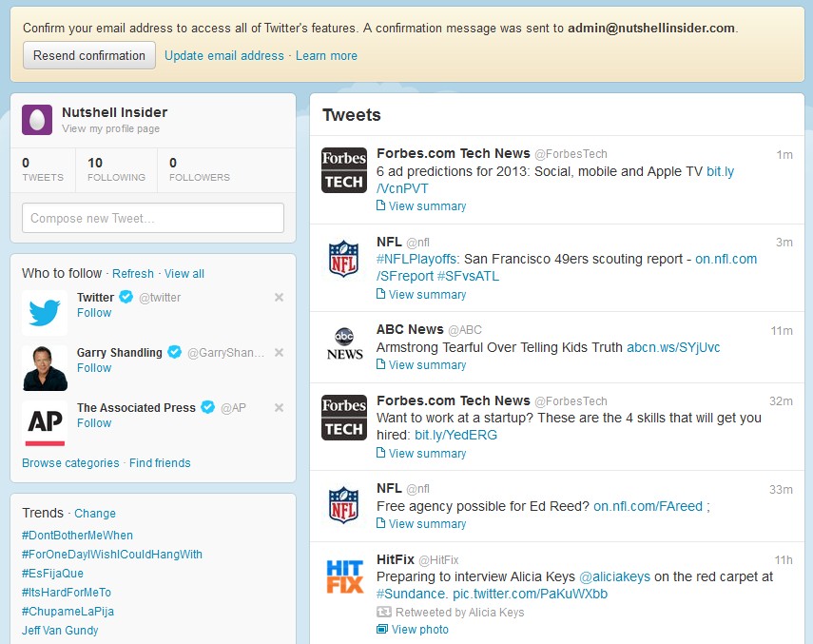Screen dimensions: 813x644
Task: Open #DontBotherMeWhen trend
Action: (77, 536)
